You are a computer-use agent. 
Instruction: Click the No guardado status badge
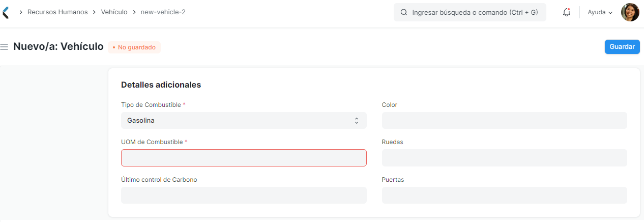pos(134,47)
